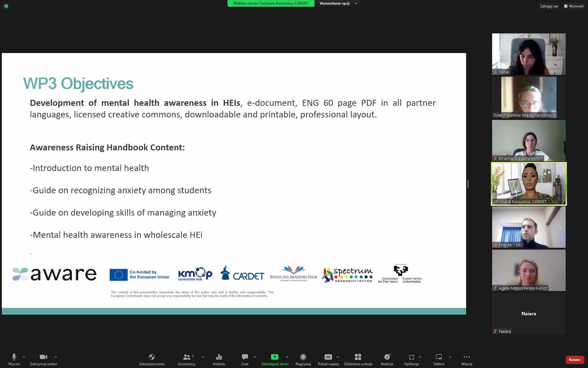Click the WP3 Objectives slide title

78,84
